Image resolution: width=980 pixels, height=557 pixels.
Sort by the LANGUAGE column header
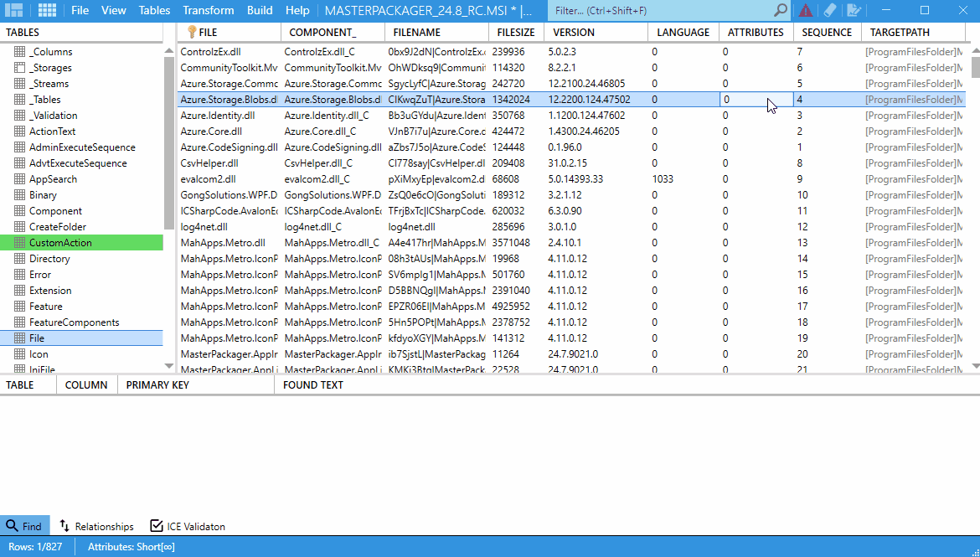tap(683, 33)
